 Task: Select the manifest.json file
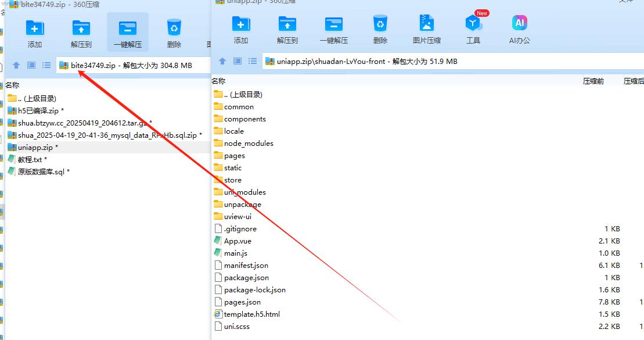click(x=246, y=266)
